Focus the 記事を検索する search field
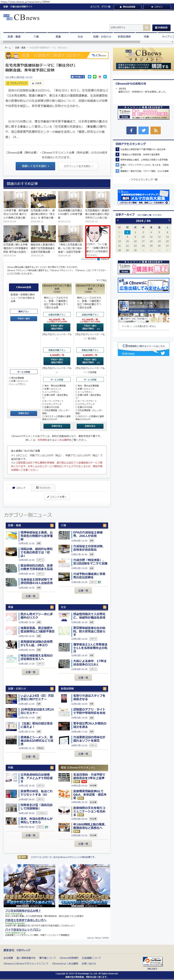The image size is (174, 980). (x=126, y=27)
